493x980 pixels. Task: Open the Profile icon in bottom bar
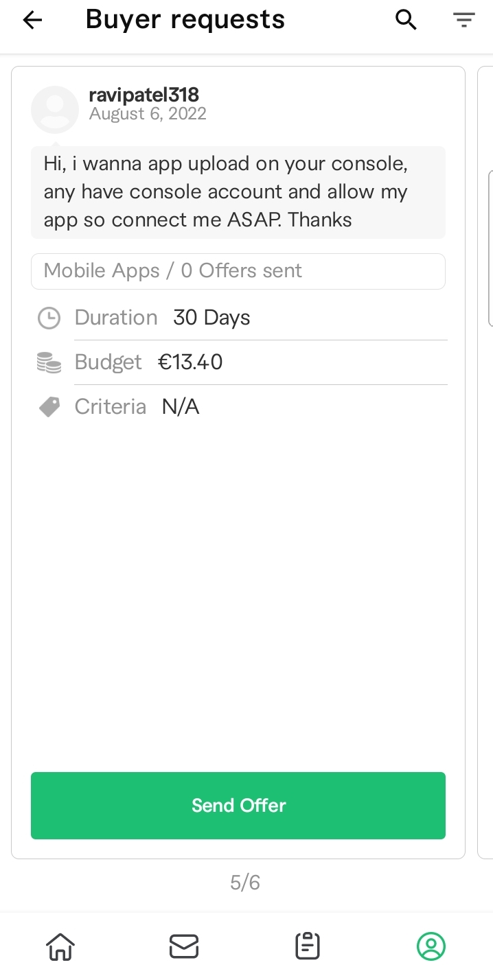click(431, 946)
